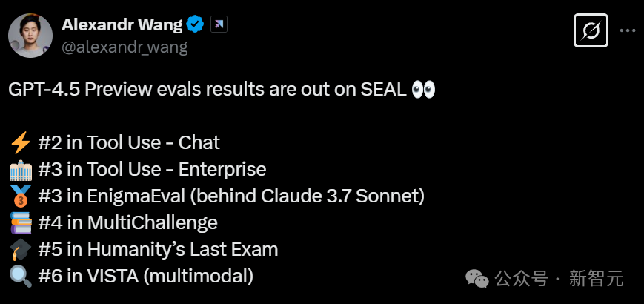Open Alexandr Wang's profile avatar
This screenshot has height=304, width=644.
tap(30, 36)
